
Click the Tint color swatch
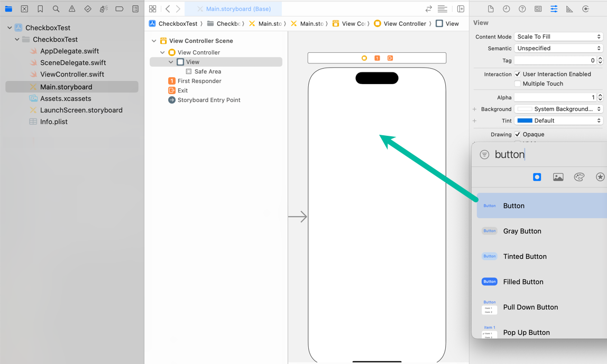coord(525,121)
